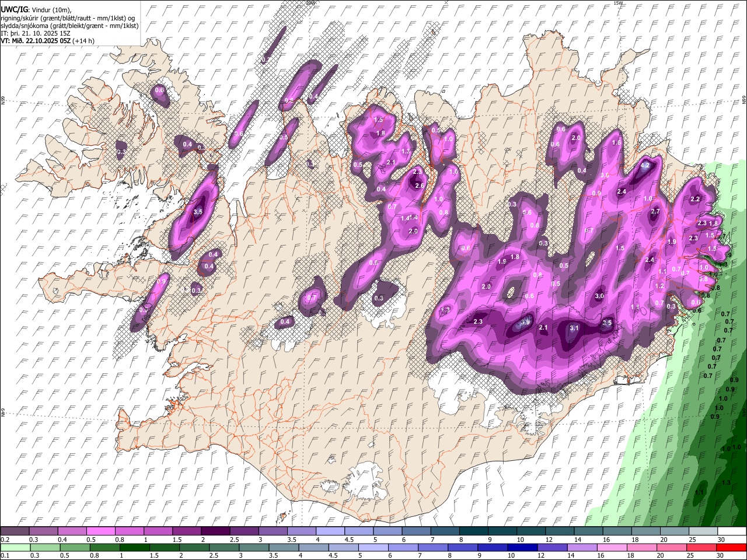Click the '(+14 h)' forecast offset text
This screenshot has height=560, width=747.
[84, 41]
